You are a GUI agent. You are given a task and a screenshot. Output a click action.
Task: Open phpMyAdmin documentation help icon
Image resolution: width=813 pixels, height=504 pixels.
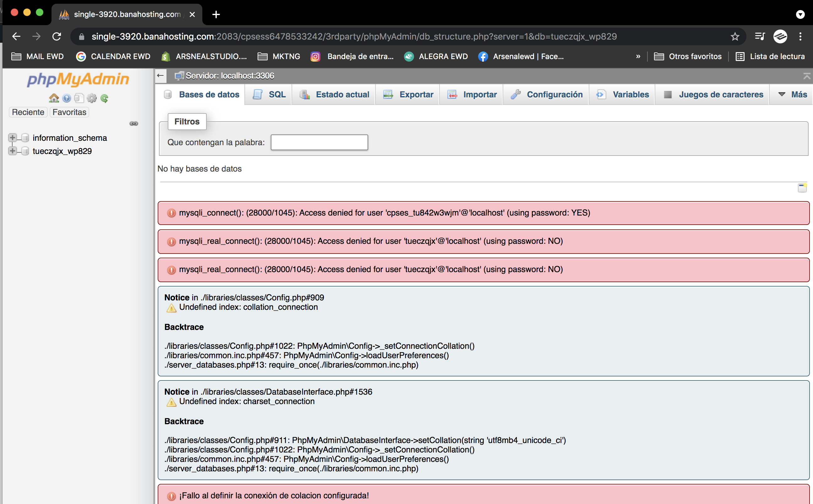(67, 98)
